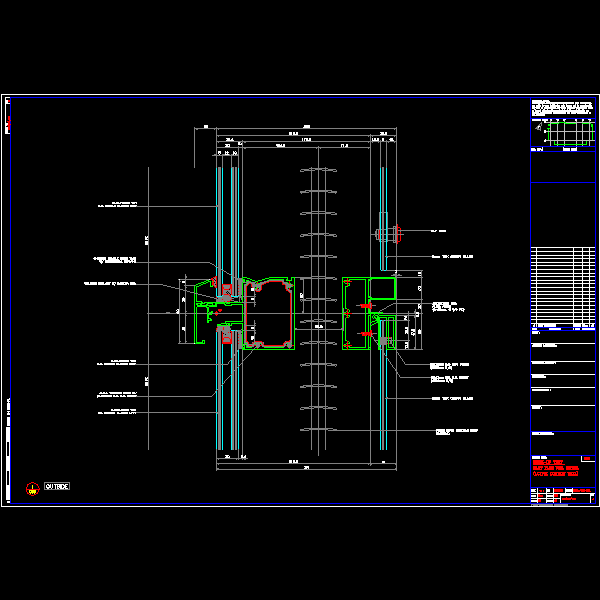Screen dimensions: 600x600
Task: Select the red circular detail marker beside OUTSIDE
Action: click(x=33, y=489)
